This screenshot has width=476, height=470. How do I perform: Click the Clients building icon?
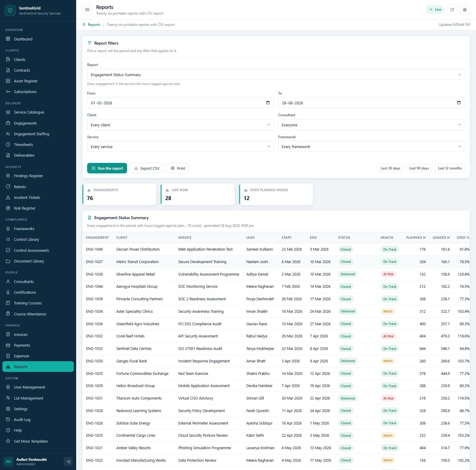[x=8, y=59]
